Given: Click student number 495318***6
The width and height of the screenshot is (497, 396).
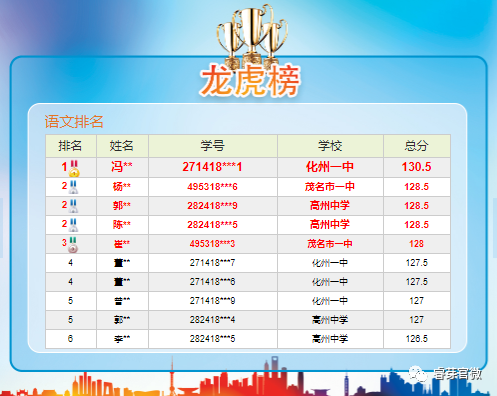Looking at the screenshot, I should pyautogui.click(x=212, y=187).
